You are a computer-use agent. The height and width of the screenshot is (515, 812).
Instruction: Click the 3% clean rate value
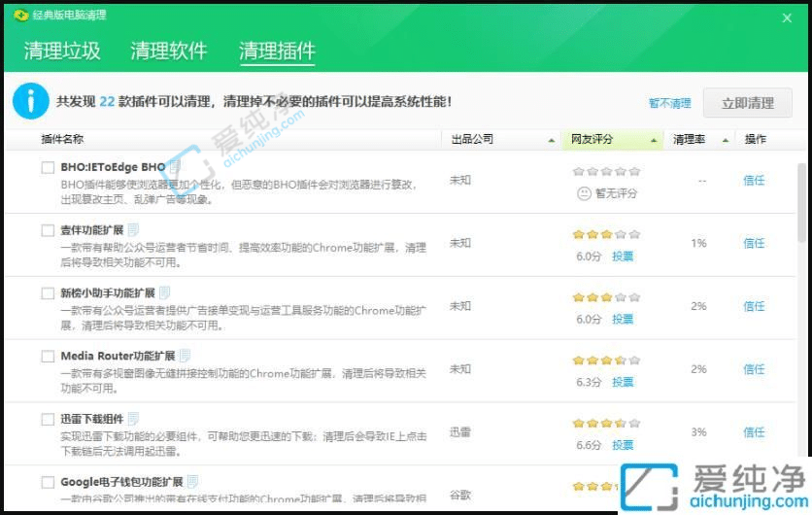[x=698, y=432]
